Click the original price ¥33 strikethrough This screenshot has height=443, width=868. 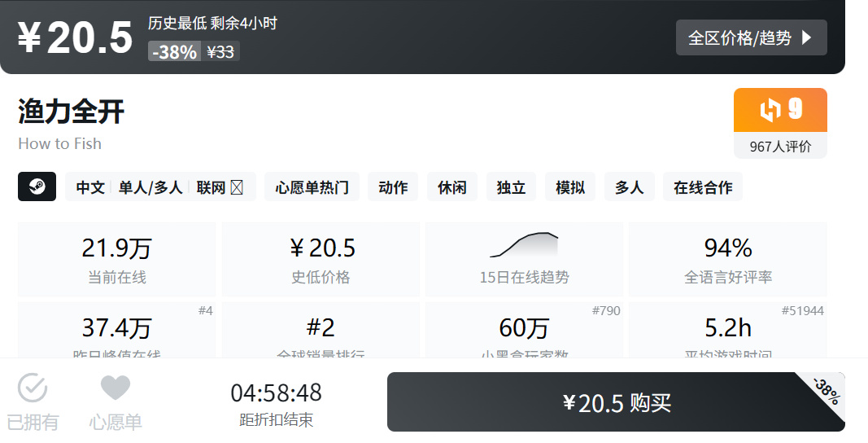[220, 51]
